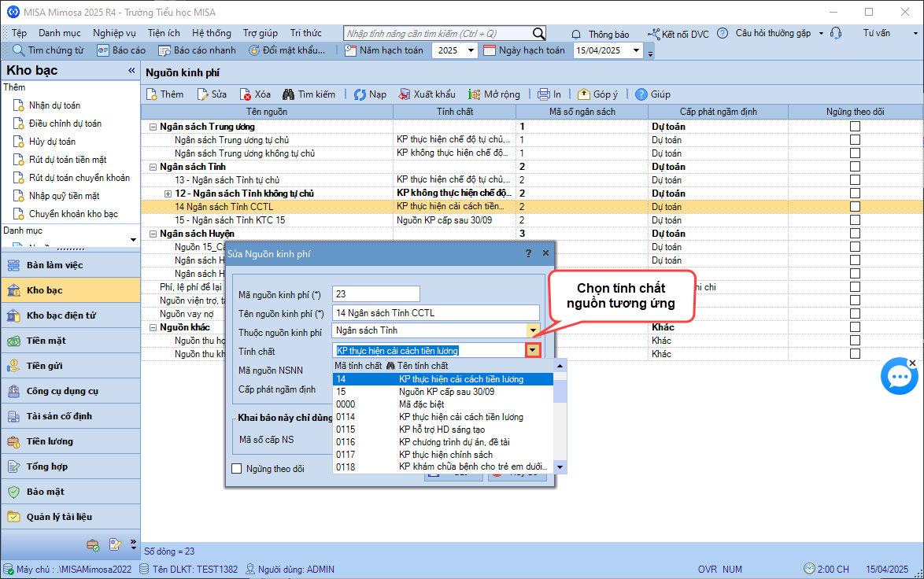The image size is (924, 579).
Task: Open Câu hỏi thường gặp FAQ icon
Action: coord(723,34)
